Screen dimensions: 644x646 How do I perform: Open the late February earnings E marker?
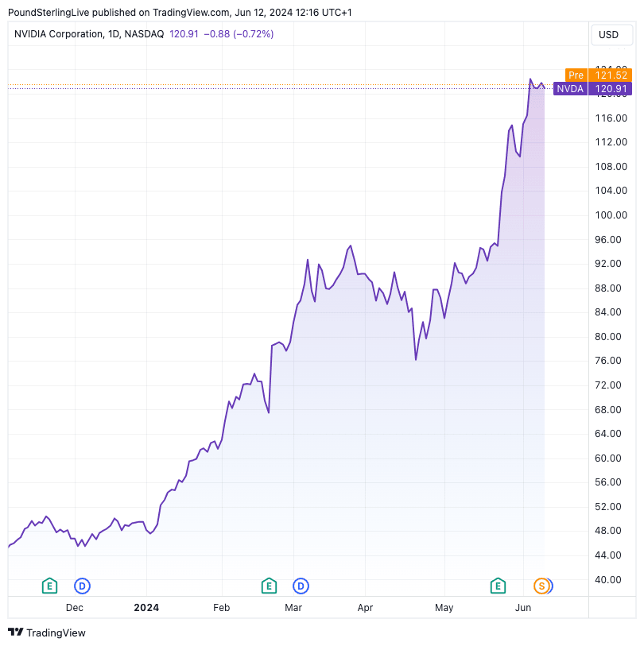269,586
